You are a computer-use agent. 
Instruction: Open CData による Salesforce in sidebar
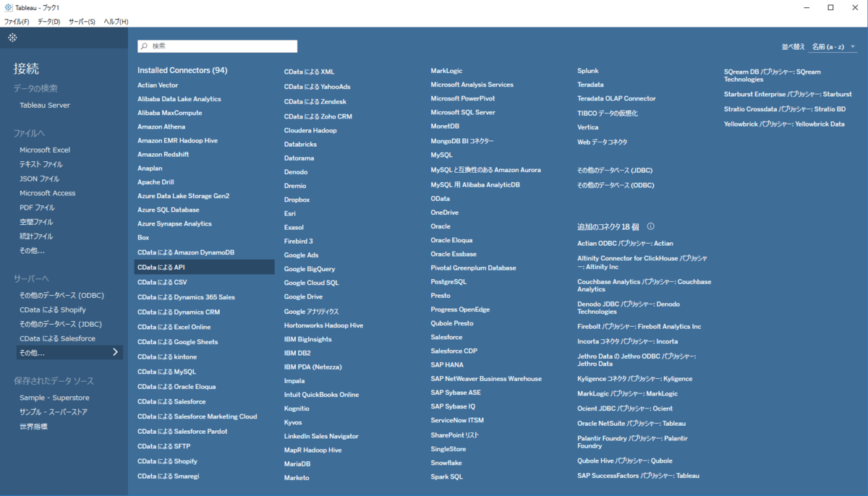[57, 338]
